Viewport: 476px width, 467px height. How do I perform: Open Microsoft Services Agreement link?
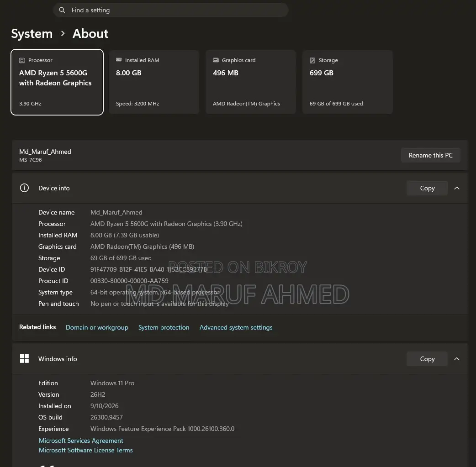[81, 441]
